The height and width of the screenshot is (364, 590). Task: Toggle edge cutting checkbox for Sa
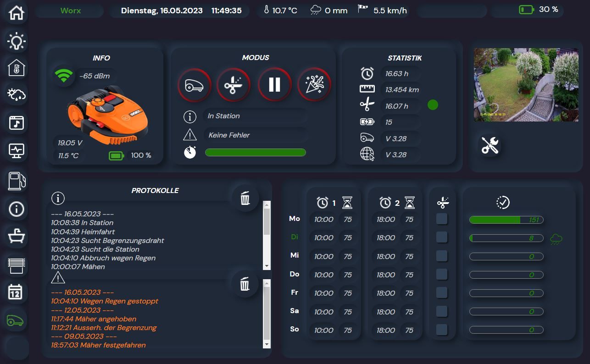442,312
